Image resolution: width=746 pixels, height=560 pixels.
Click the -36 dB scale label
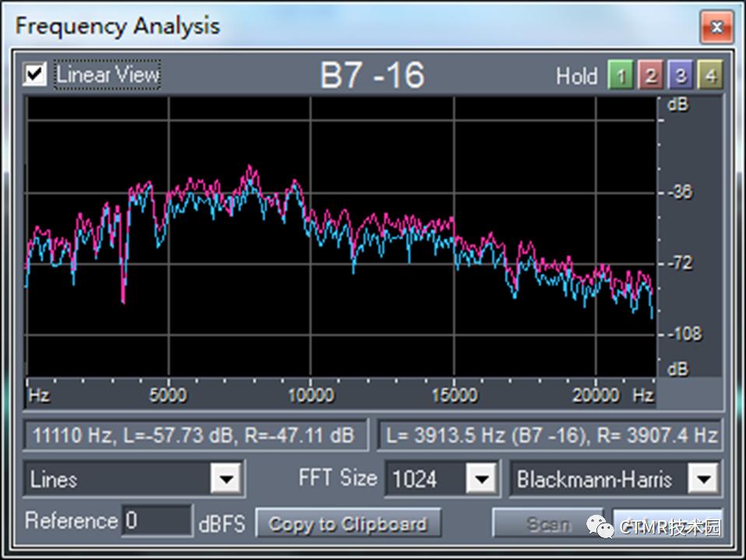pyautogui.click(x=680, y=192)
